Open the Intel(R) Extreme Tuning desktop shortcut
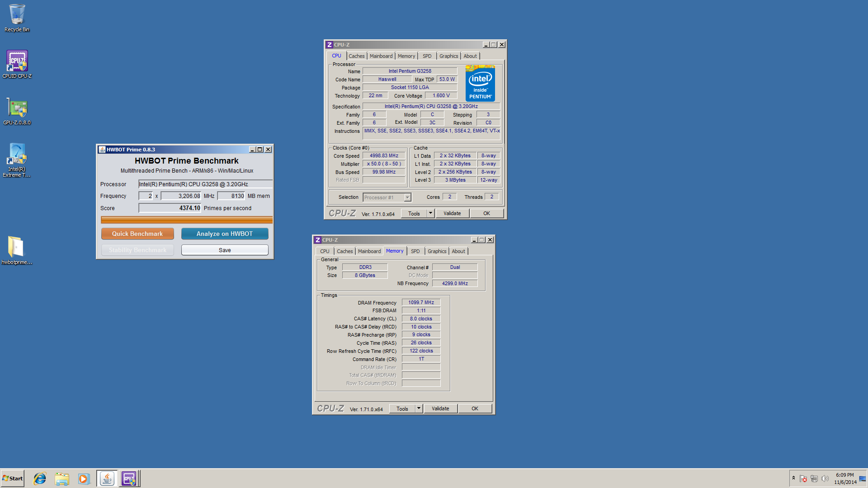 click(x=17, y=160)
